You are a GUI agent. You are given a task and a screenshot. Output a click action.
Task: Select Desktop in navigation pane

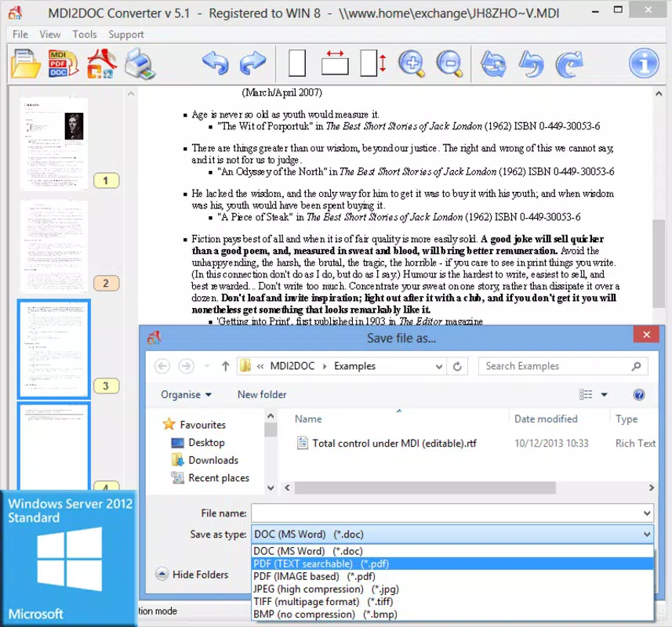pyautogui.click(x=198, y=442)
